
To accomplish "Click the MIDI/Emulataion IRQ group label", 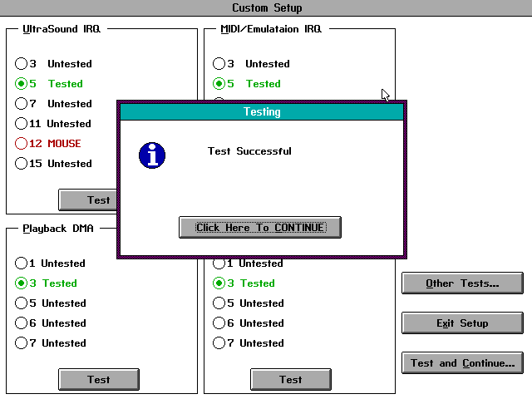I will coord(271,29).
